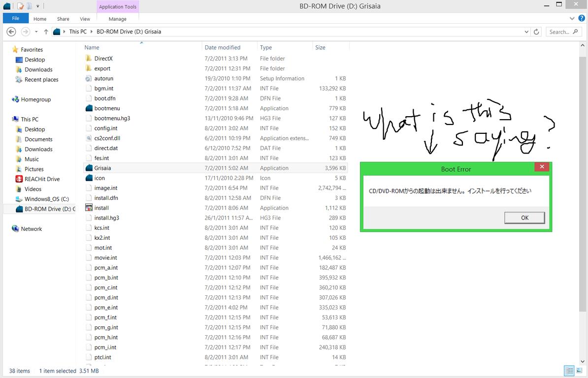588x378 pixels.
Task: Open the recent locations dropdown arrow
Action: point(36,31)
